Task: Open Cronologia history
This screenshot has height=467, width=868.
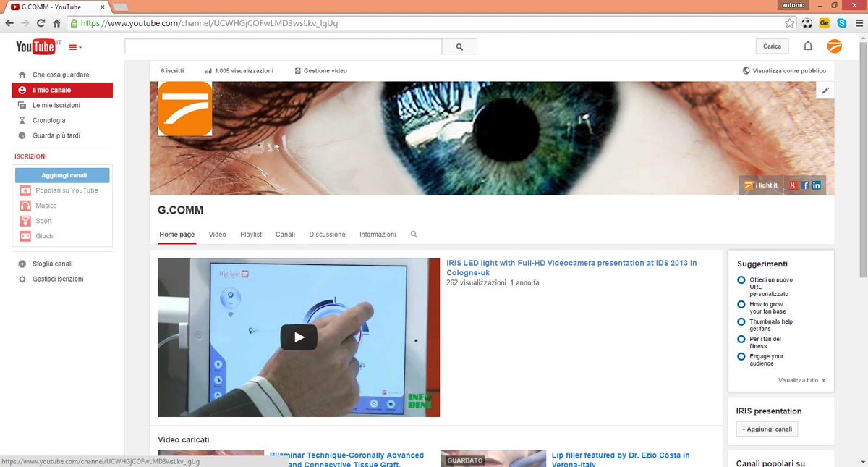Action: pyautogui.click(x=49, y=120)
